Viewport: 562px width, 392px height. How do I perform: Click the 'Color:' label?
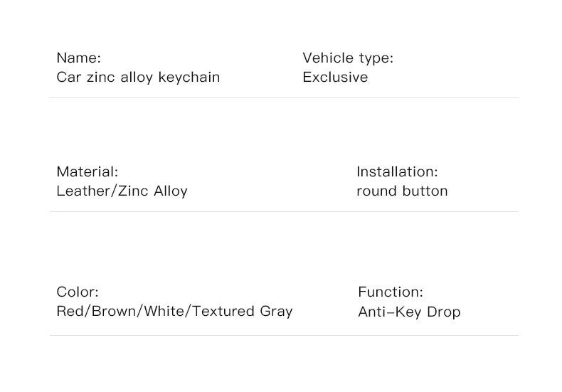[x=78, y=292]
